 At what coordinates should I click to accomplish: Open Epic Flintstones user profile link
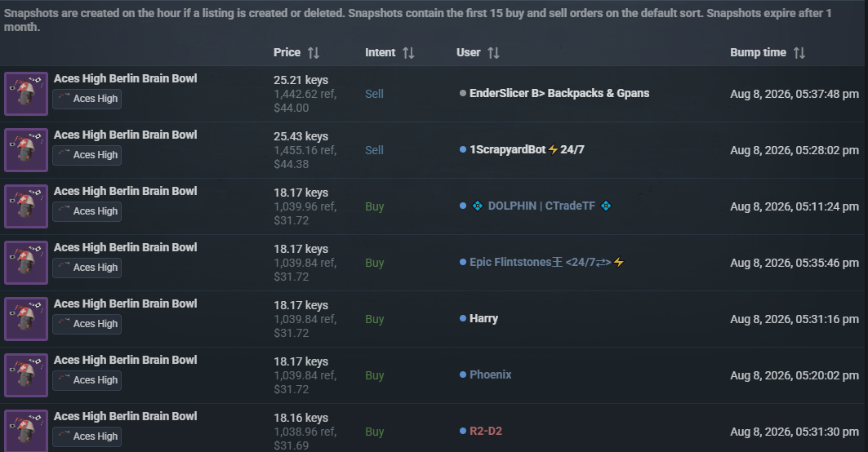[547, 262]
